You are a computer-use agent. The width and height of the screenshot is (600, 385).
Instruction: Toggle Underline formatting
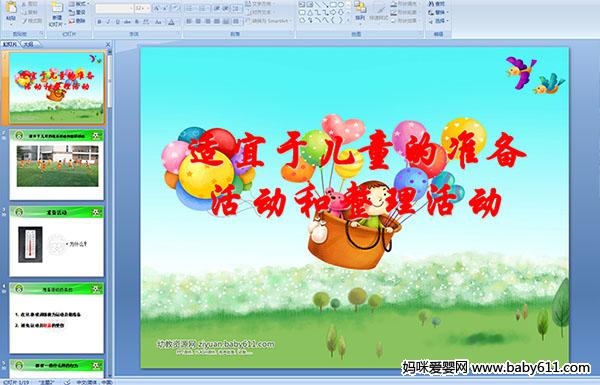[117, 22]
